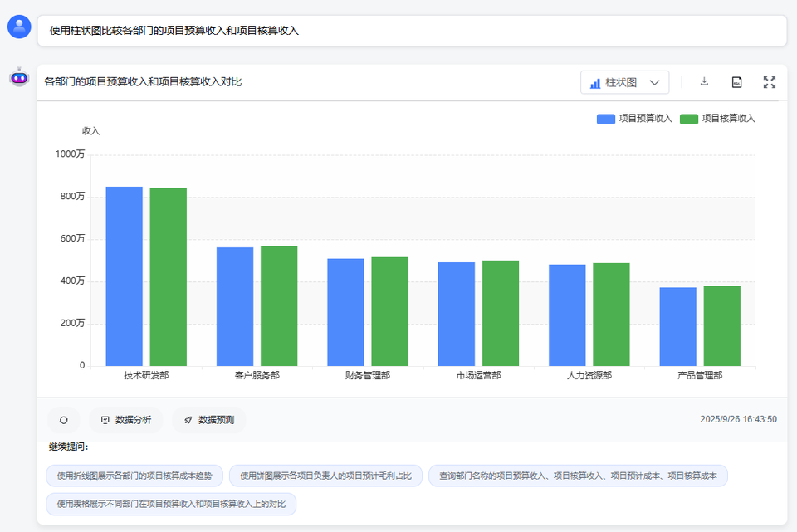Click 人力资源部 blue budget bar
Image resolution: width=797 pixels, height=532 pixels.
pyautogui.click(x=567, y=315)
